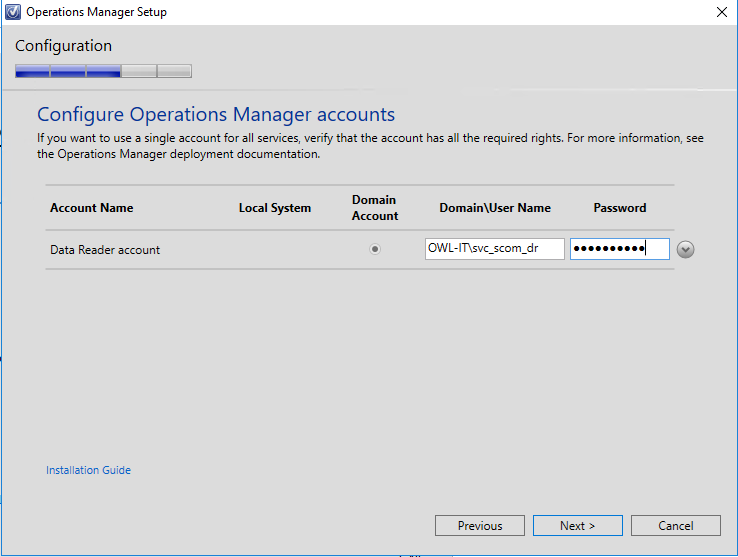Proceed with the Next button
Viewport: 738px width, 557px height.
click(x=578, y=525)
